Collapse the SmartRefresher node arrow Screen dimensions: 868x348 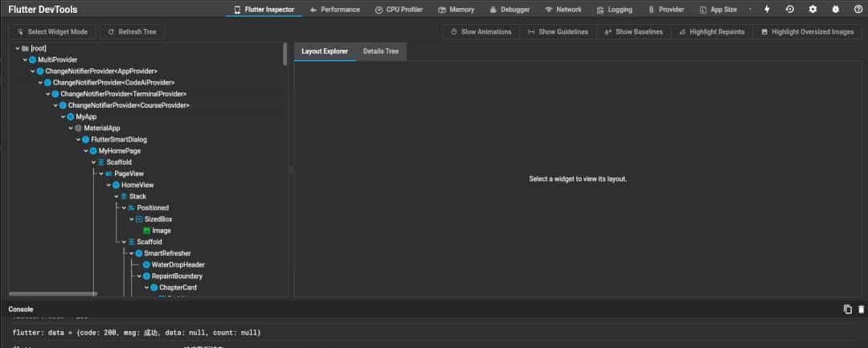click(x=132, y=253)
